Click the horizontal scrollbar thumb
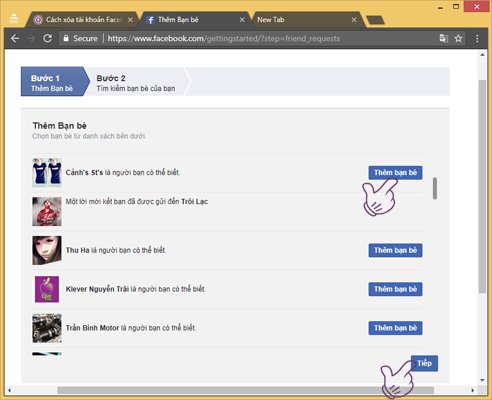The image size is (492, 400). [x=245, y=390]
